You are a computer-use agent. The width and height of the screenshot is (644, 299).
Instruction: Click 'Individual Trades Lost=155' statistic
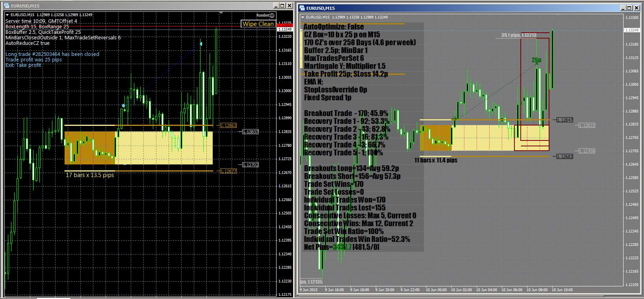(x=345, y=208)
